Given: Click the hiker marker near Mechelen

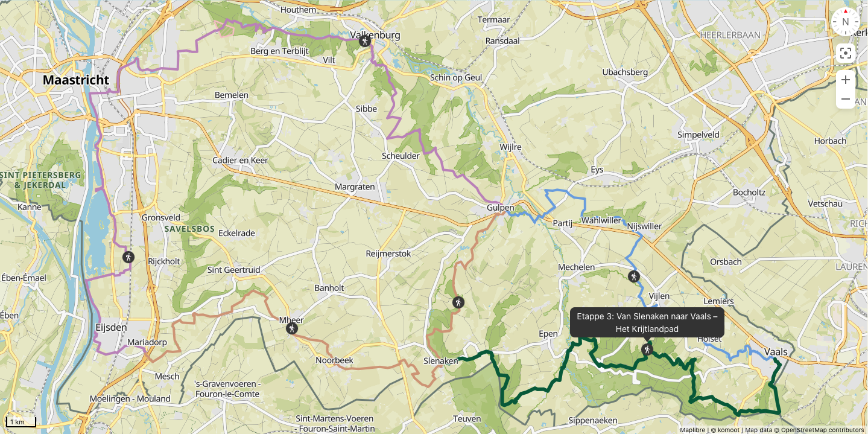Looking at the screenshot, I should [x=633, y=276].
